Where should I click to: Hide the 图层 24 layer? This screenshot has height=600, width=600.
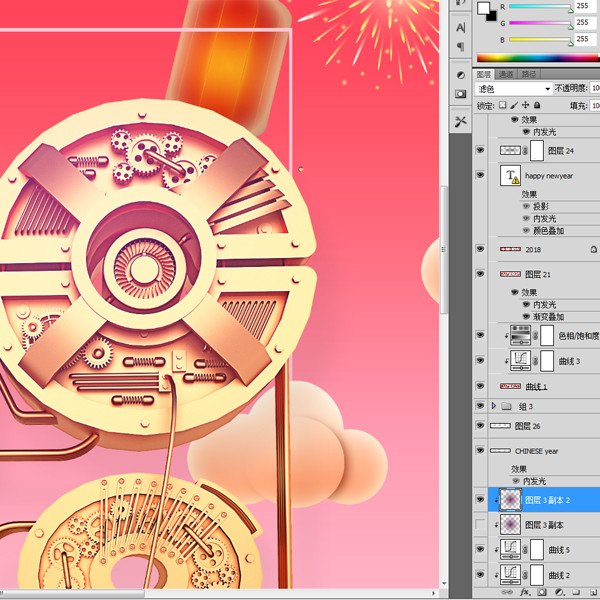click(x=480, y=150)
